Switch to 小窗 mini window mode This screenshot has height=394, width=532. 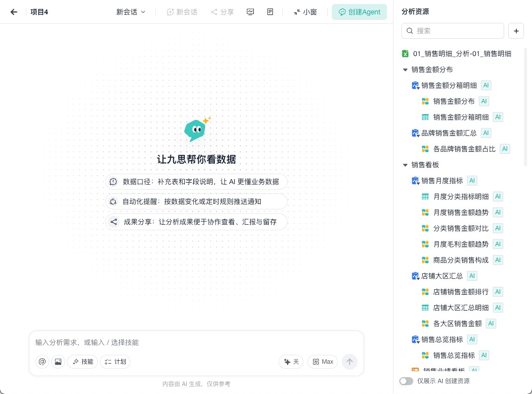coord(305,12)
